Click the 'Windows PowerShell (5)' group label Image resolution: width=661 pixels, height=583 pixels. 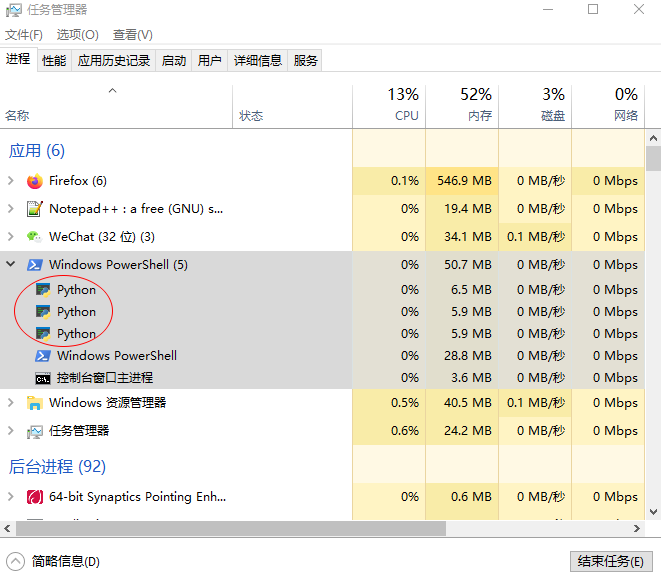point(118,265)
